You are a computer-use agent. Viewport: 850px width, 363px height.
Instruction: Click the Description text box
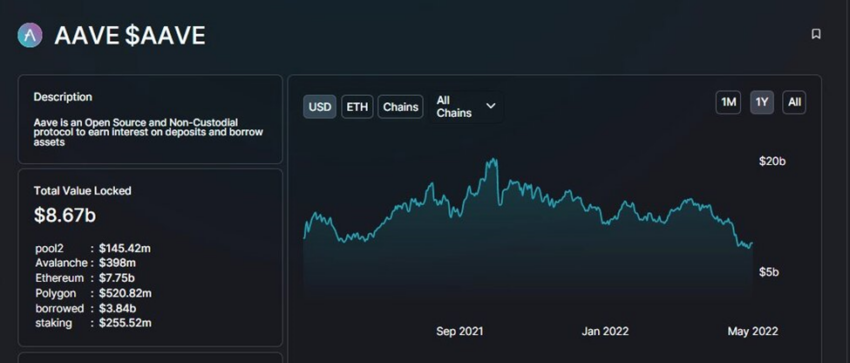click(150, 119)
